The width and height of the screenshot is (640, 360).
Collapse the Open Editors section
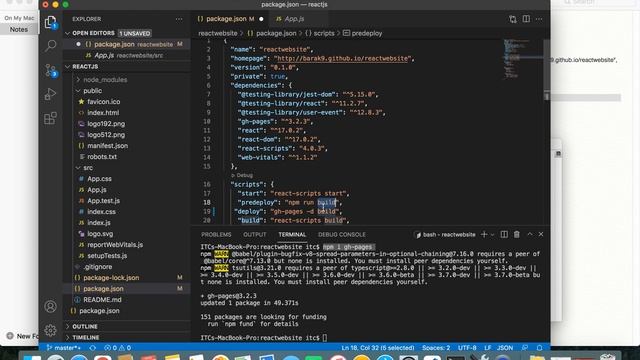click(x=93, y=33)
